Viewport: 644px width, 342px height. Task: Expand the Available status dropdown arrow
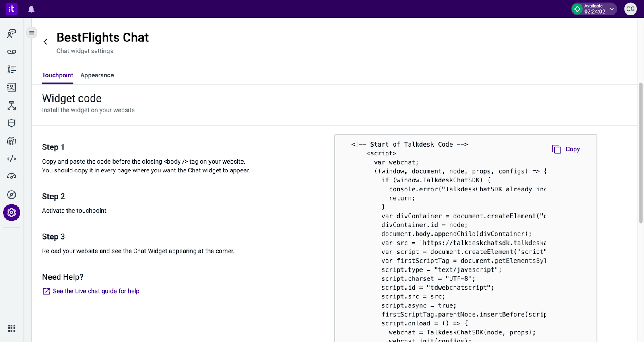coord(612,9)
